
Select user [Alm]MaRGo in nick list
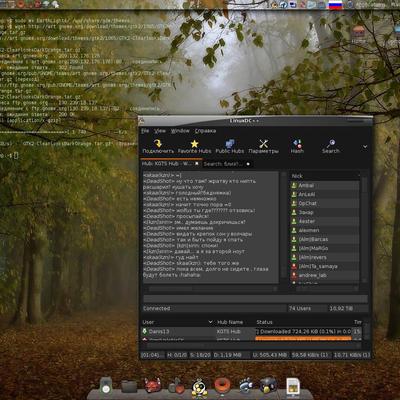(324, 248)
